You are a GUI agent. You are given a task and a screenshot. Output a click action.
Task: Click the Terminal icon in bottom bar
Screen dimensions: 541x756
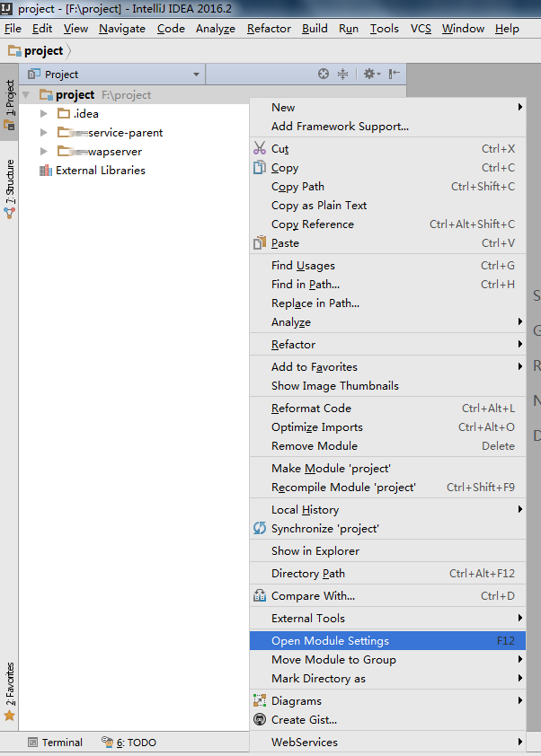point(32,742)
